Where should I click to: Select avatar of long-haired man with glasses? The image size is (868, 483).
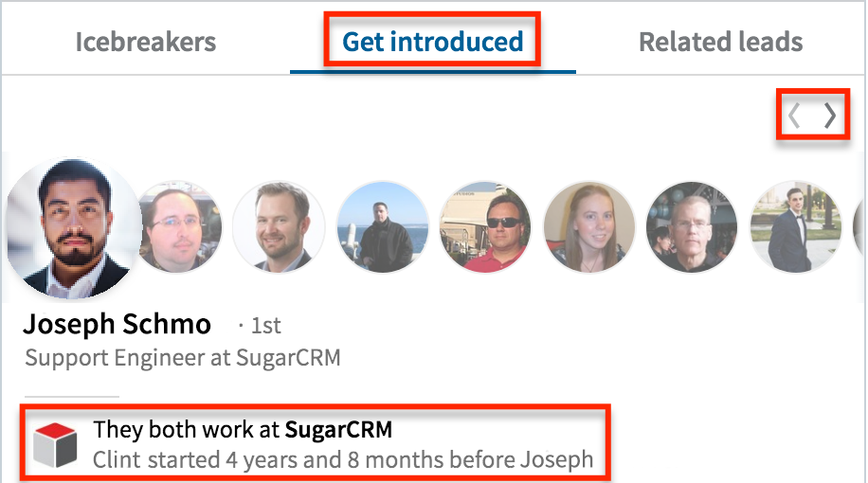click(181, 227)
